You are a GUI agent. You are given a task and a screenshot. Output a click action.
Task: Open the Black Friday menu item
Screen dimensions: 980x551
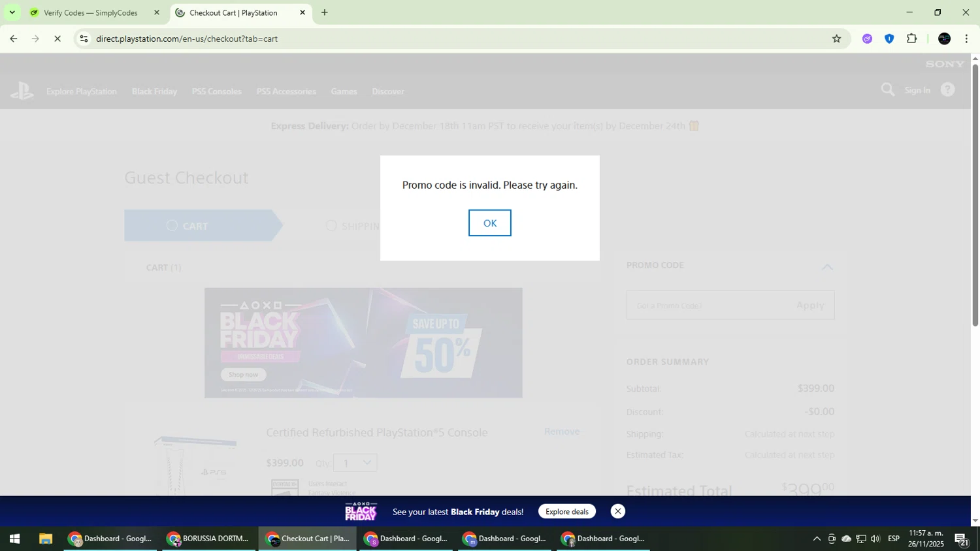click(x=154, y=91)
